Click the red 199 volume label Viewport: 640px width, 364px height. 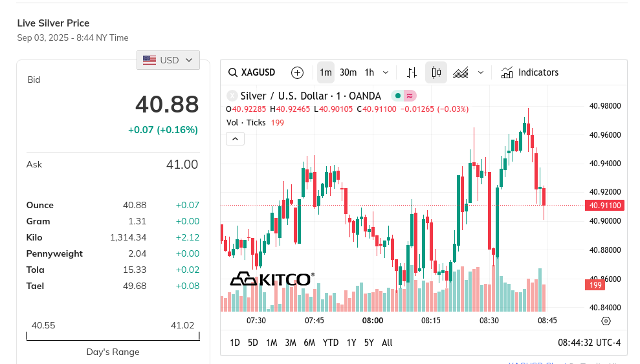pos(595,285)
